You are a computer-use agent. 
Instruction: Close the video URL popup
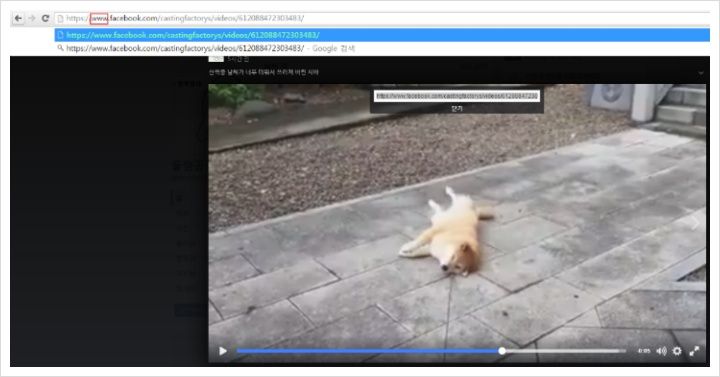(457, 108)
